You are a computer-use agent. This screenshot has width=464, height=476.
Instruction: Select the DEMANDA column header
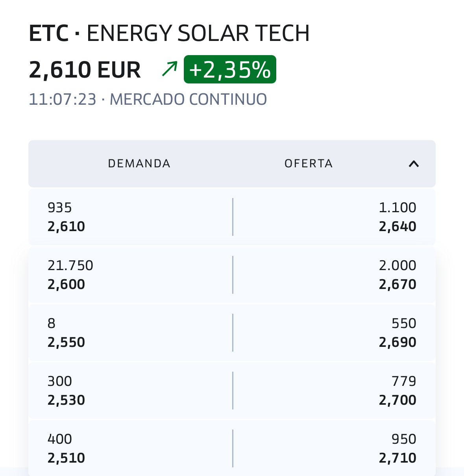pyautogui.click(x=139, y=164)
